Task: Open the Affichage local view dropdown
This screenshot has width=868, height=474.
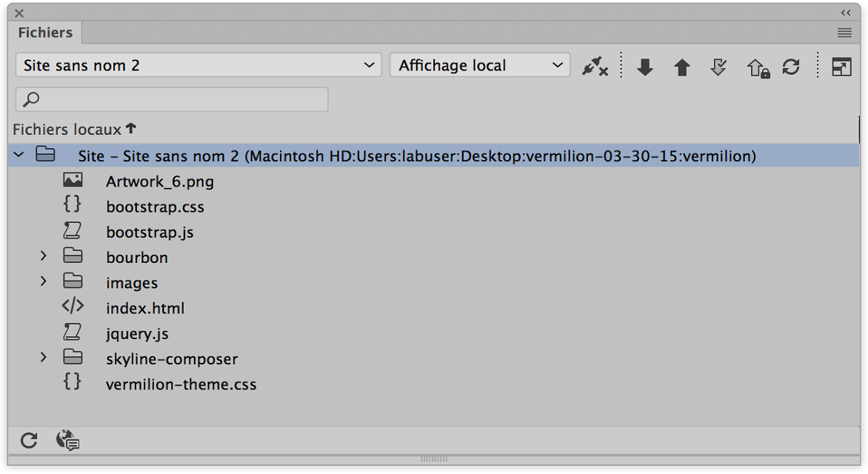Action: pos(479,65)
